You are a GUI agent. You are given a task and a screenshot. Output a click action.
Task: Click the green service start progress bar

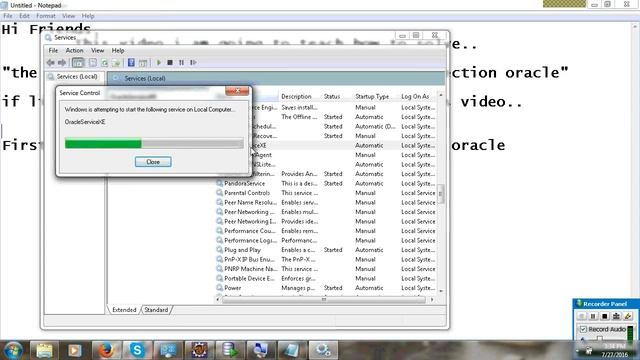[154, 143]
